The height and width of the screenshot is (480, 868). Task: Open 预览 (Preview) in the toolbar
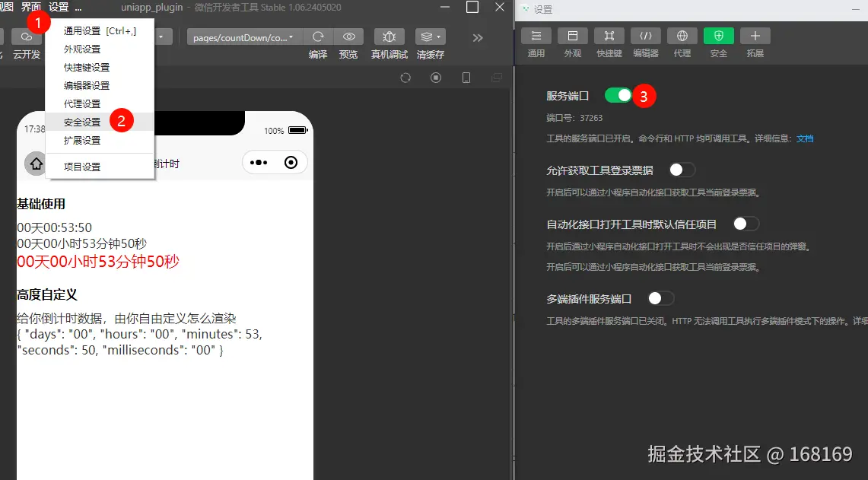348,37
